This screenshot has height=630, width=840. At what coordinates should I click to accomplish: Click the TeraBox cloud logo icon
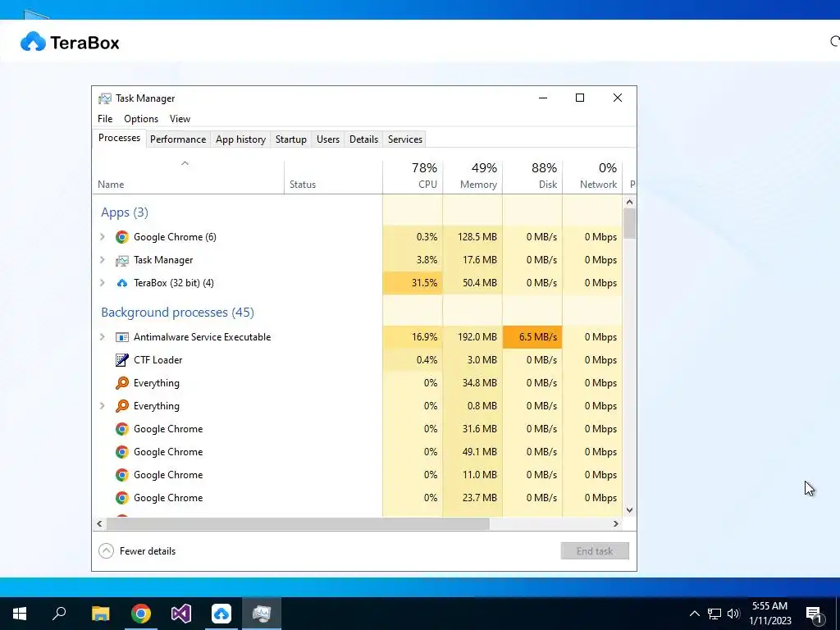33,41
